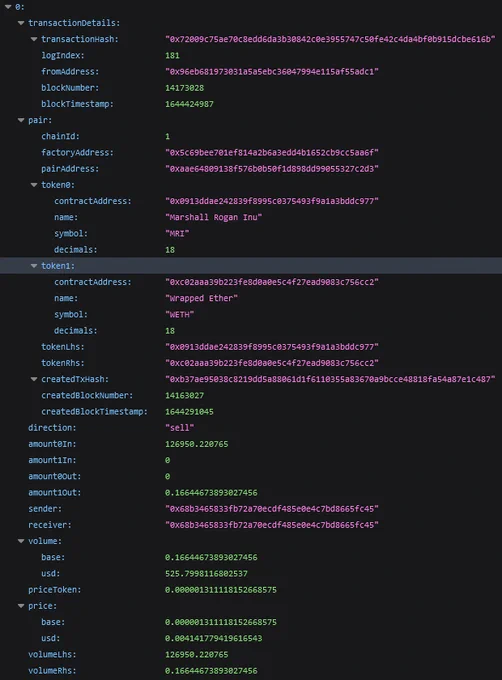Select blockNumber value 14173028
Image resolution: width=502 pixels, height=680 pixels.
(x=184, y=88)
